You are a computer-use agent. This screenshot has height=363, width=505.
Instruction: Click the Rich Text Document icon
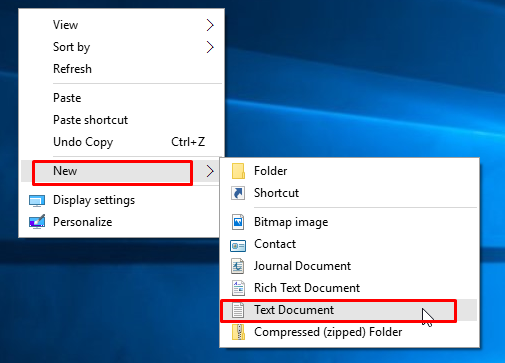coord(238,288)
